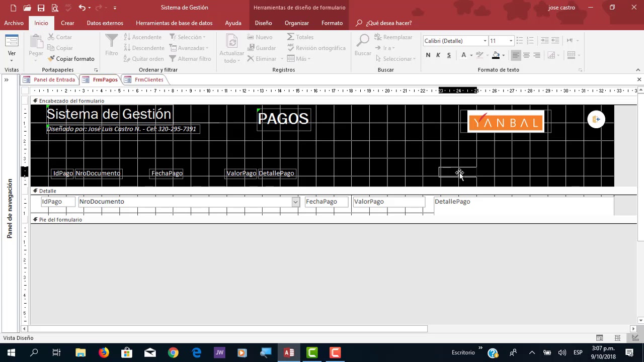Open the font size dropdown

coord(511,41)
